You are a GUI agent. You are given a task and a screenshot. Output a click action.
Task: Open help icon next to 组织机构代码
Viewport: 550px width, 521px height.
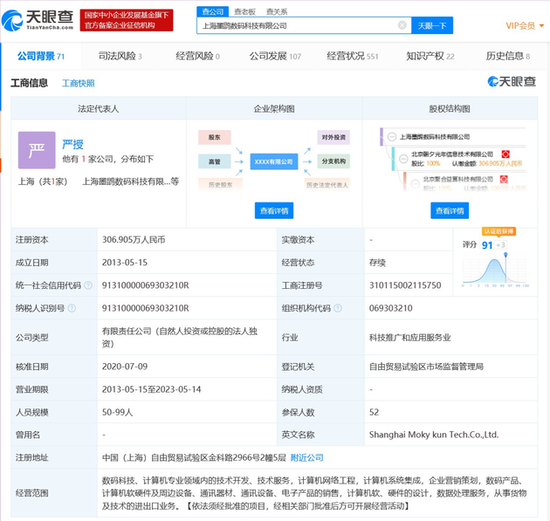pos(338,308)
